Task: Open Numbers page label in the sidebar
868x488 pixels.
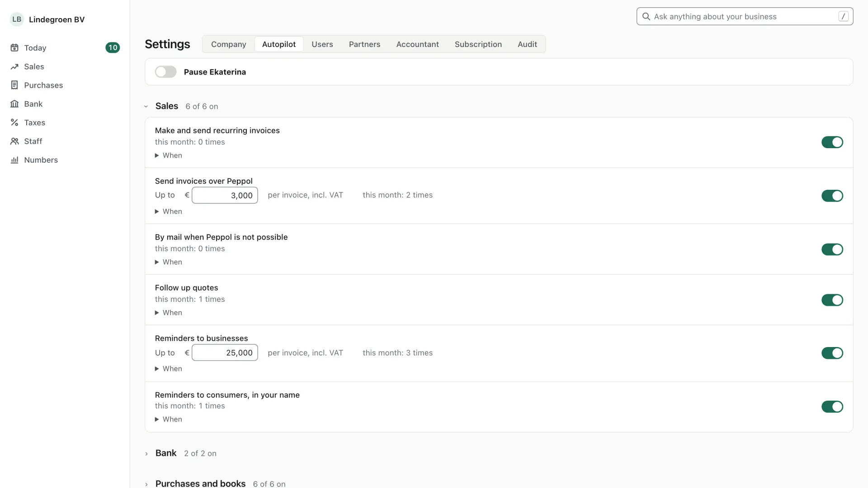Action: pos(41,160)
